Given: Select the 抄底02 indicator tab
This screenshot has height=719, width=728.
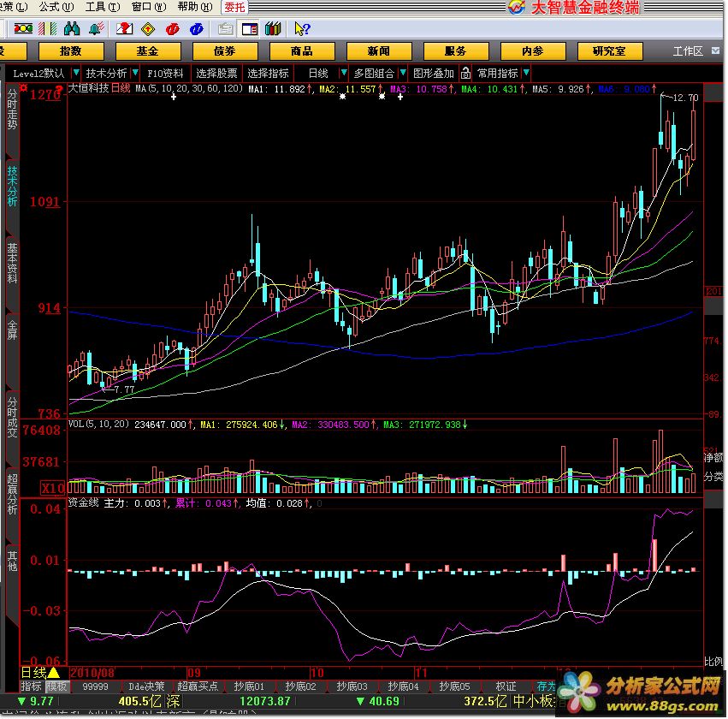Looking at the screenshot, I should coord(300,686).
